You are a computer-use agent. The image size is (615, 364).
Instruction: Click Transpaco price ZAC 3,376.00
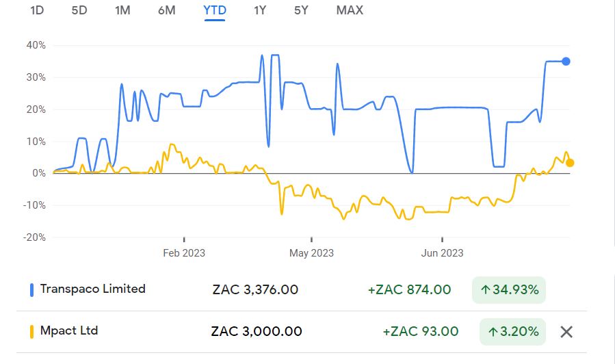pyautogui.click(x=255, y=289)
